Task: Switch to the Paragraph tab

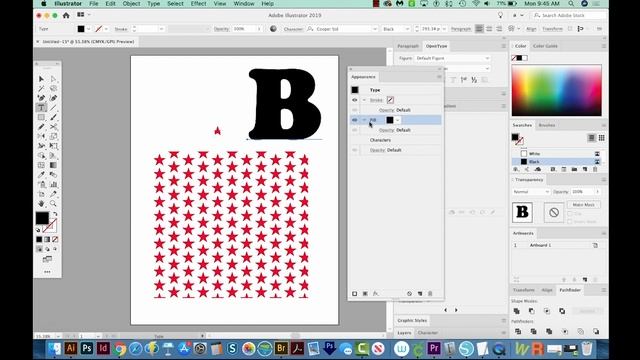Action: pos(408,46)
